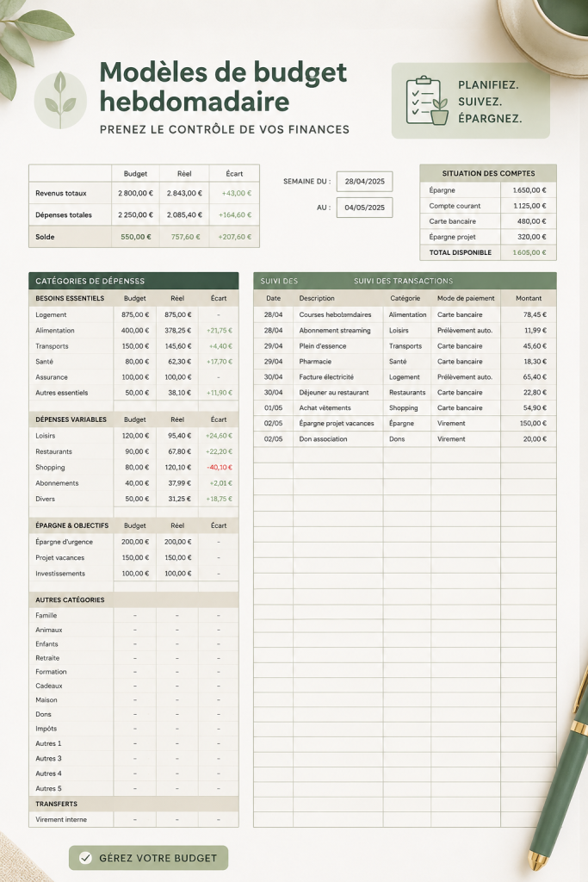
Task: Click the checkmark icon in Gérez votre budget
Action: coord(85,858)
